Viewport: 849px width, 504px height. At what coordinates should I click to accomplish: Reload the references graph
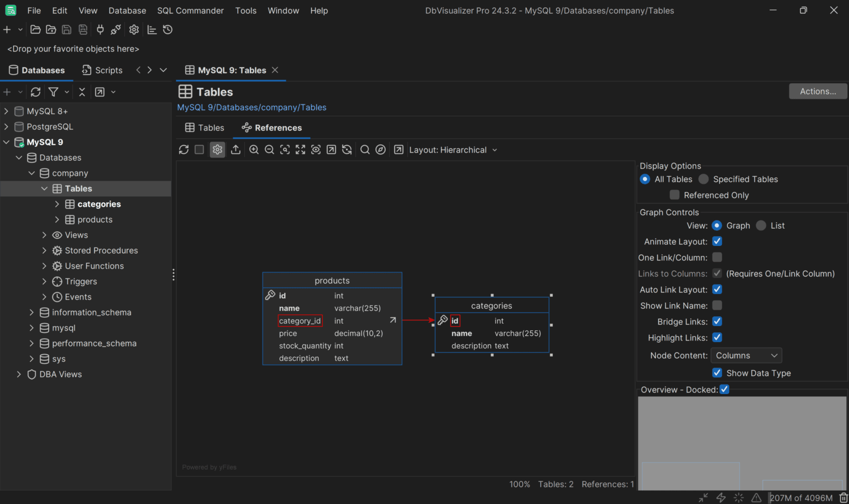coord(184,150)
